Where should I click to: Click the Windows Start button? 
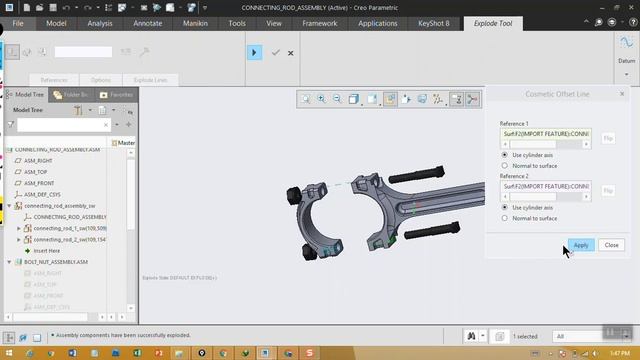(x=9, y=353)
